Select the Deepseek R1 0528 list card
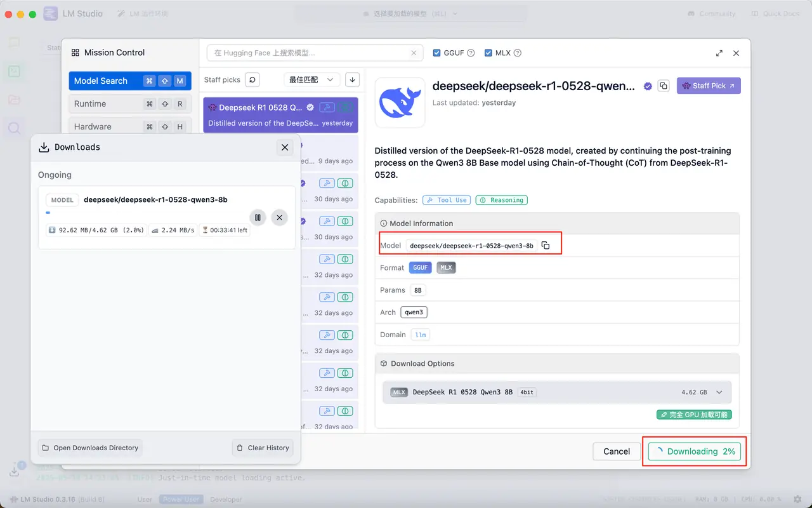This screenshot has width=812, height=508. pyautogui.click(x=280, y=115)
